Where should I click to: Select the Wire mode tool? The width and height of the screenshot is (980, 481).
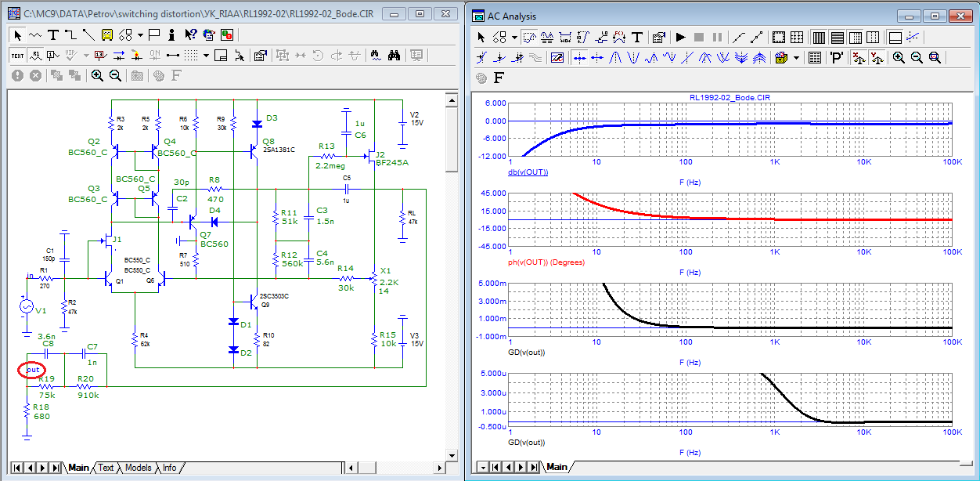click(x=70, y=34)
